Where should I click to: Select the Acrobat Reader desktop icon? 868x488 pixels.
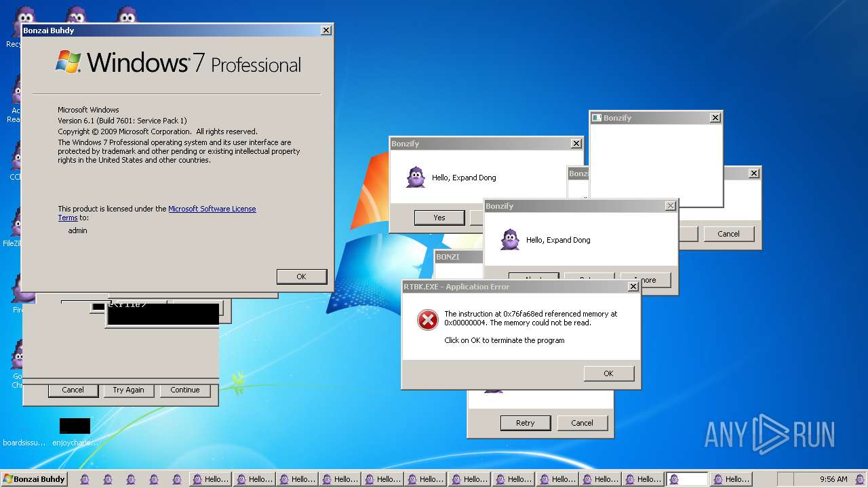(x=15, y=99)
